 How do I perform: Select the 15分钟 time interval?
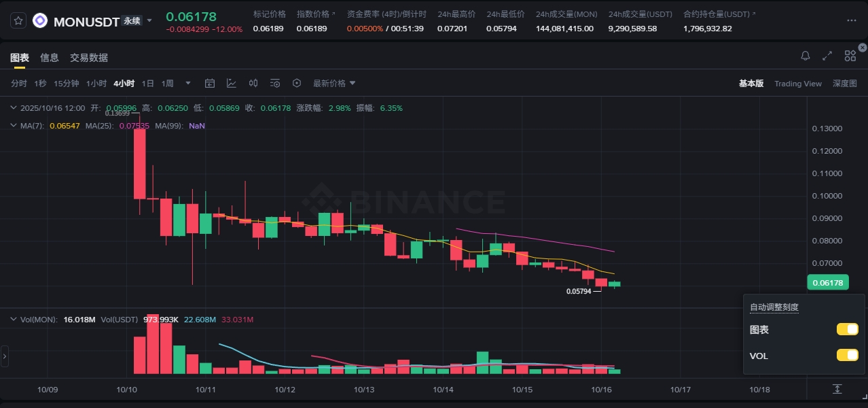tap(67, 84)
